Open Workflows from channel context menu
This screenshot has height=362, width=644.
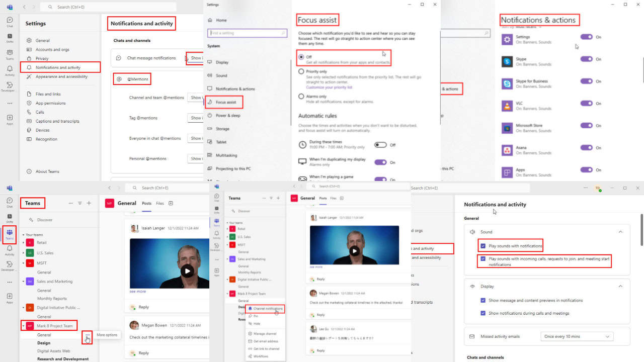(x=261, y=356)
